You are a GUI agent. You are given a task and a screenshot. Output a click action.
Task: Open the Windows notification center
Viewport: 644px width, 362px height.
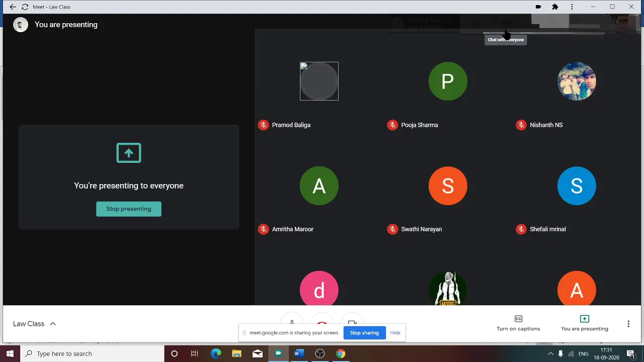tap(630, 354)
